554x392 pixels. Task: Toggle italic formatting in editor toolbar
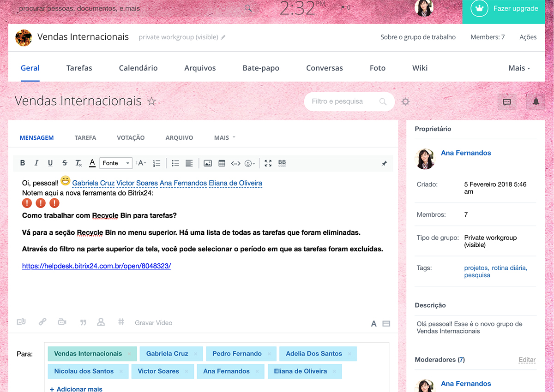click(36, 163)
